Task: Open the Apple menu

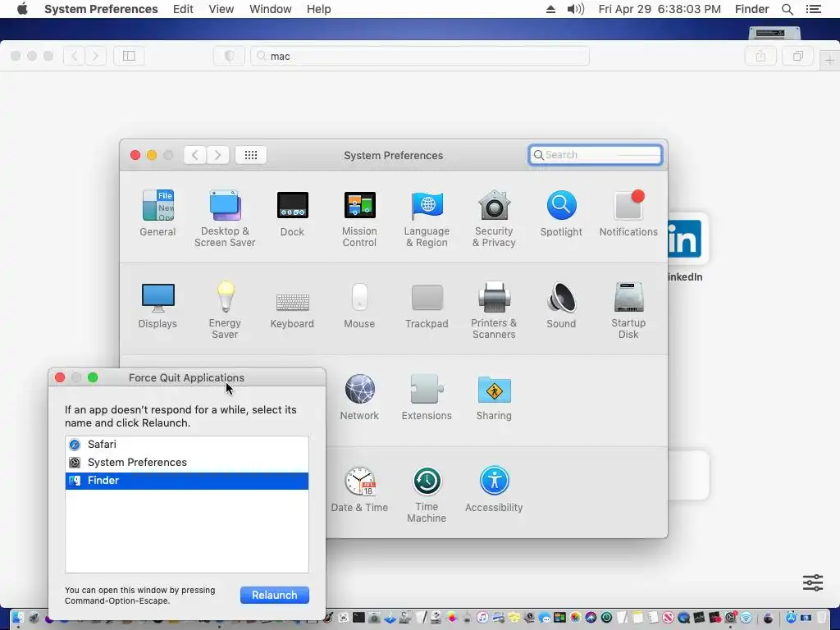Action: pos(22,9)
